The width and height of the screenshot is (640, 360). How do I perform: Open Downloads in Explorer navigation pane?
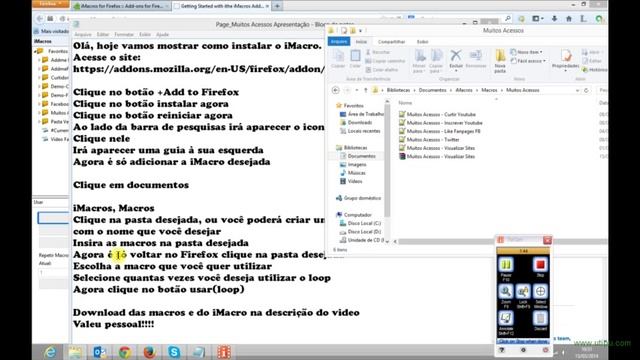(356, 122)
